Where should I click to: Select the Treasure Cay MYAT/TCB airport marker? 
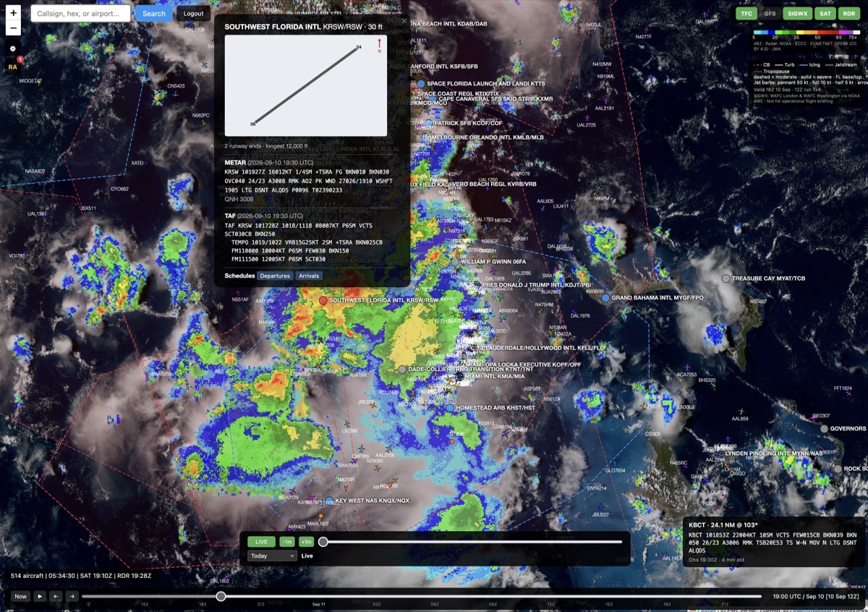(x=726, y=279)
